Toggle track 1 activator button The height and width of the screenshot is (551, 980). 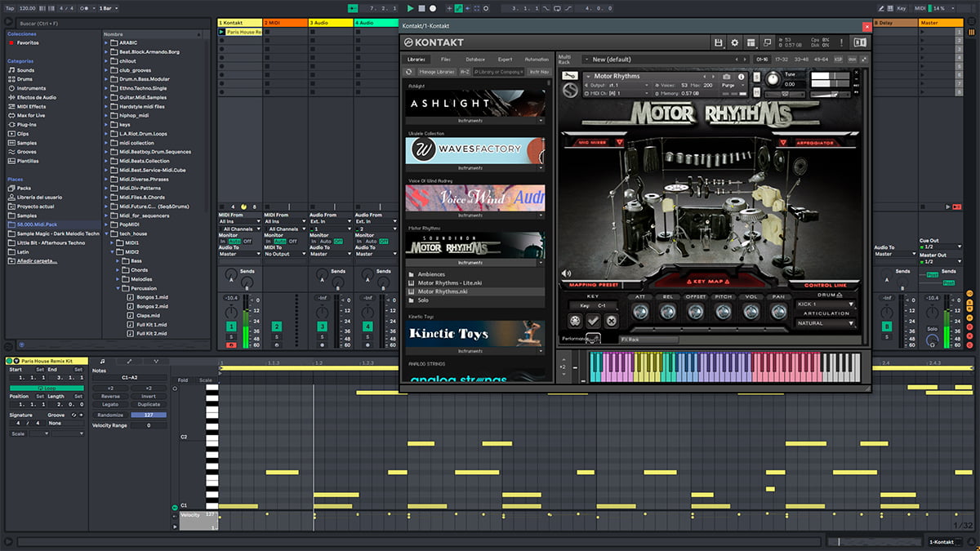point(231,327)
